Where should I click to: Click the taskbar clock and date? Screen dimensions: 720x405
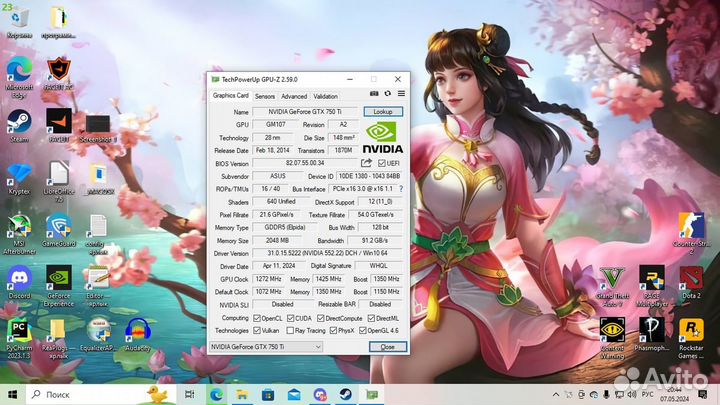tap(675, 394)
